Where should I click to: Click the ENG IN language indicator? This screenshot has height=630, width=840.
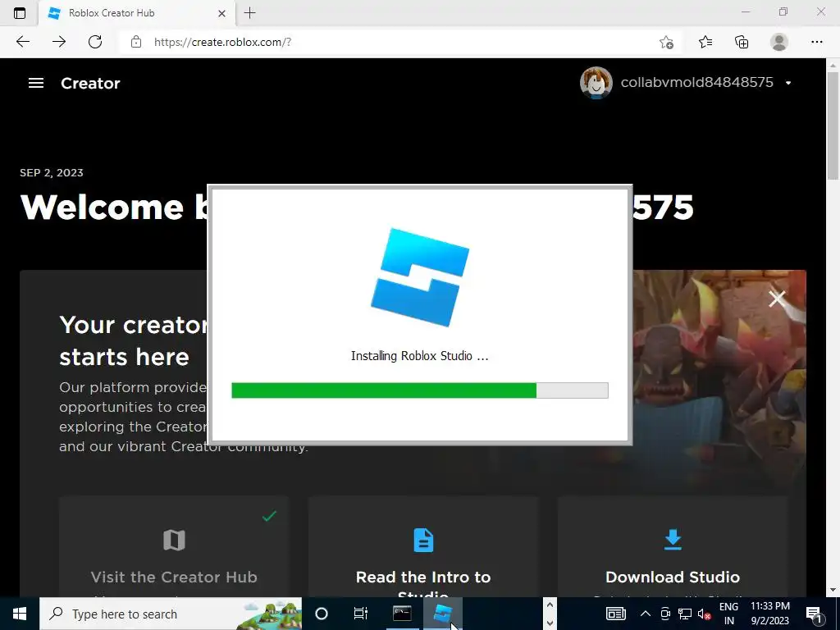[728, 614]
